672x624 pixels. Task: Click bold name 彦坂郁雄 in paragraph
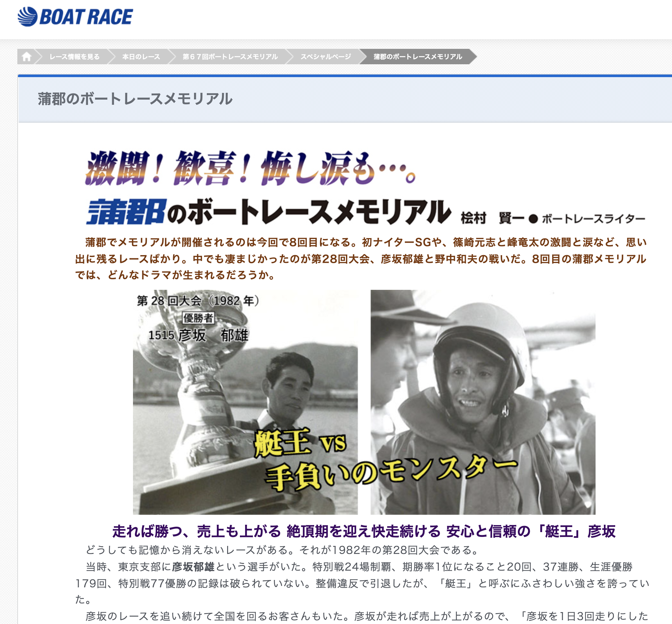[x=193, y=566]
